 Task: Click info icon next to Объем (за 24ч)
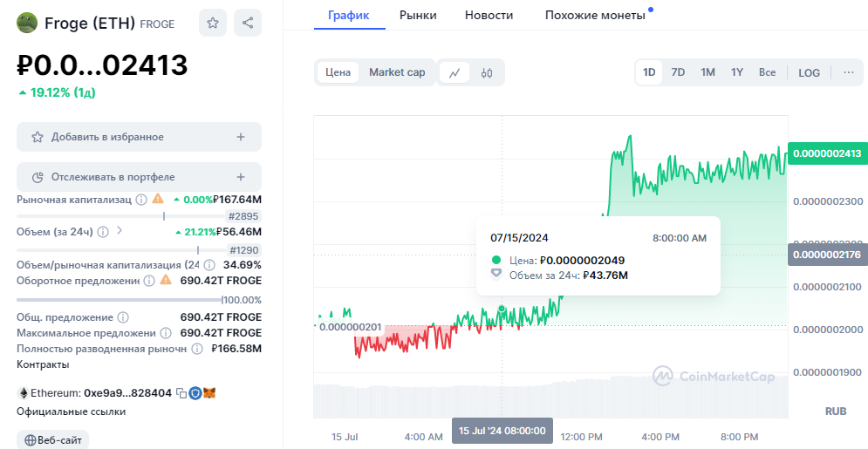(x=103, y=232)
